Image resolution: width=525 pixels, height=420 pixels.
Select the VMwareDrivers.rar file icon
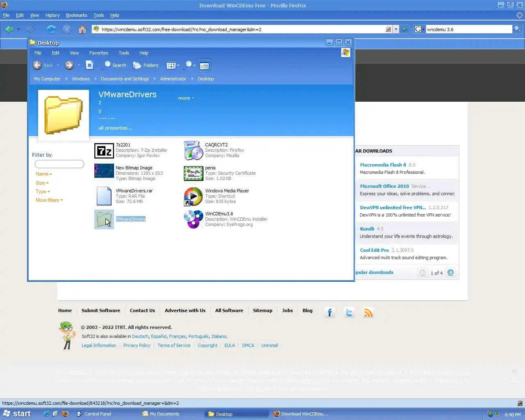(104, 196)
